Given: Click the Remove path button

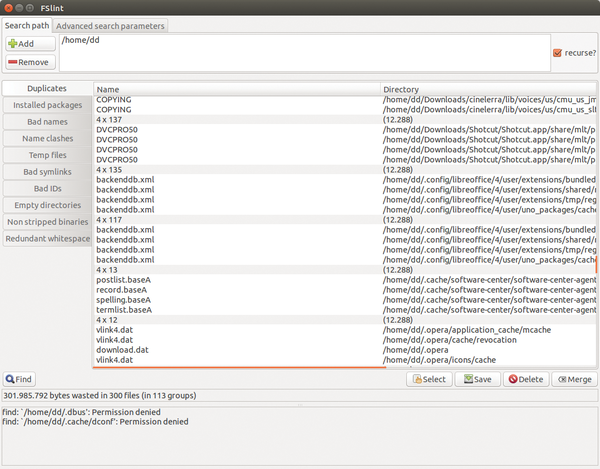Looking at the screenshot, I should coord(30,62).
